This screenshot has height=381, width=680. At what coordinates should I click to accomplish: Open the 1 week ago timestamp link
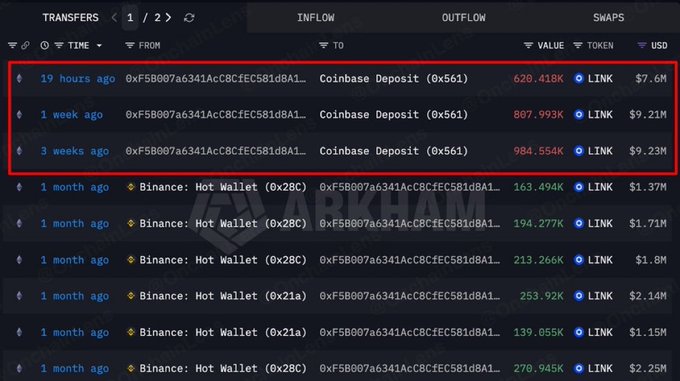tap(72, 114)
